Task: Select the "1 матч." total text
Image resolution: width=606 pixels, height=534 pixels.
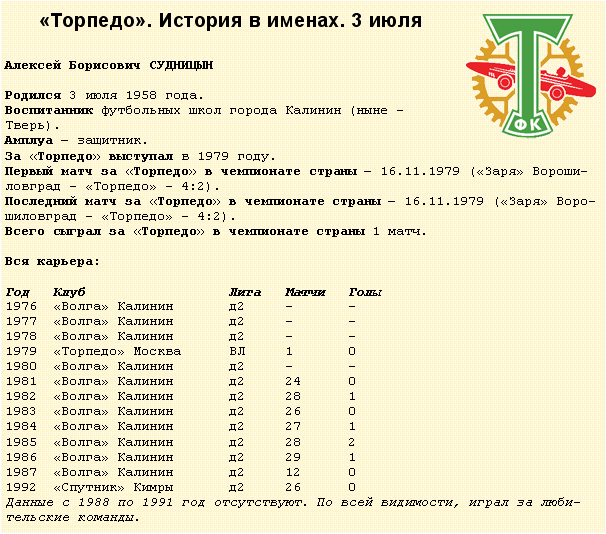Action: tap(400, 231)
